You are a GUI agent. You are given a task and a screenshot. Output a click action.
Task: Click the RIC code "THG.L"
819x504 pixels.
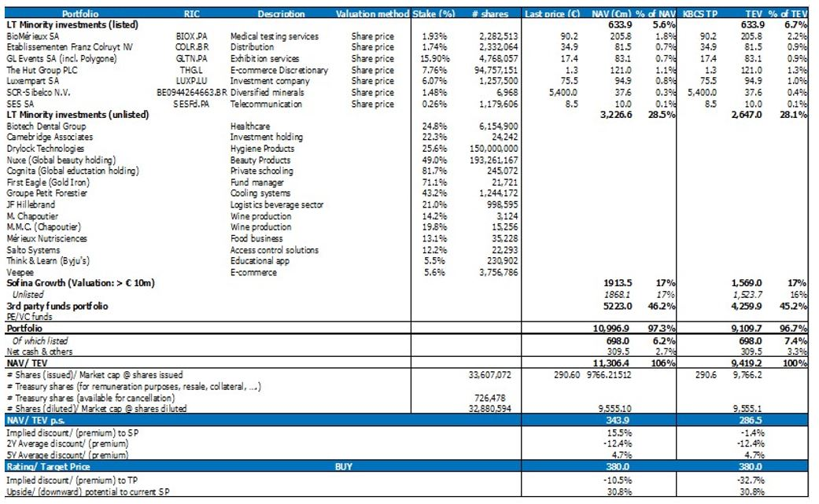point(192,70)
